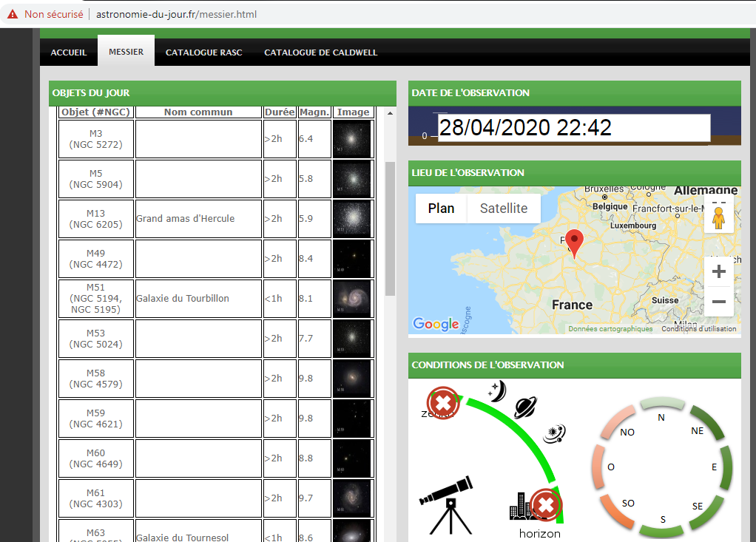Open M49 thumbnail image
Image resolution: width=756 pixels, height=542 pixels.
[x=354, y=259]
